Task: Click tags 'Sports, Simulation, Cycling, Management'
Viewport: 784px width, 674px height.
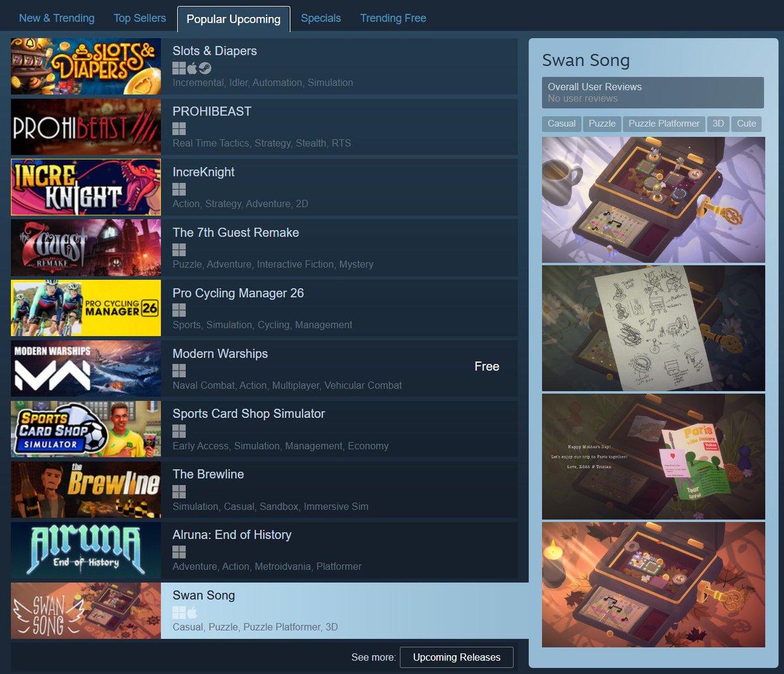Action: coord(263,325)
